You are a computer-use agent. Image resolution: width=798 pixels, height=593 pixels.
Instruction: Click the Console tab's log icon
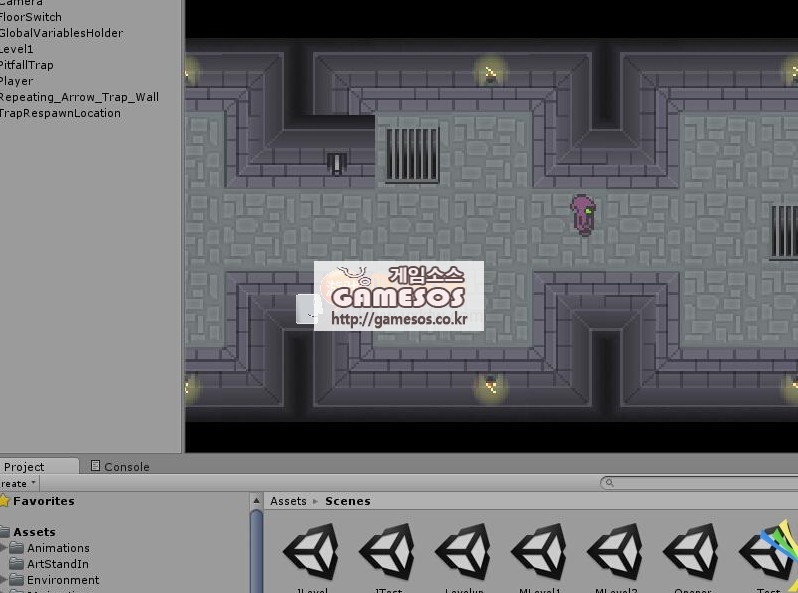[95, 466]
